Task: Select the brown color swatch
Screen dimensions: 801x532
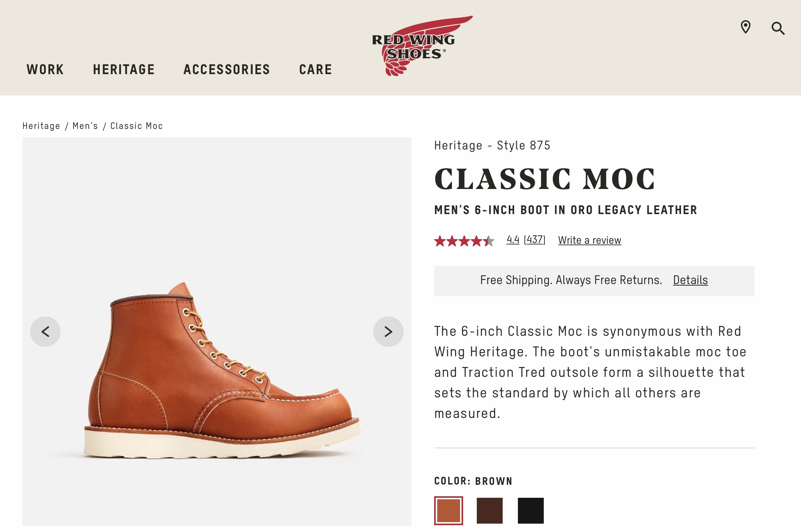Action: click(x=449, y=511)
